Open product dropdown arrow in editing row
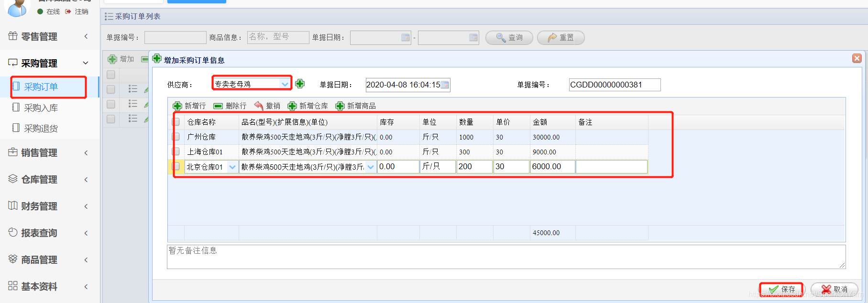Screen dimensions: 868x303 [x=371, y=167]
